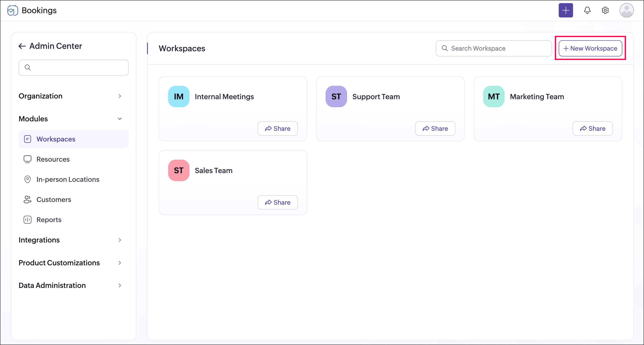Expand the Organization section
Image resolution: width=644 pixels, height=345 pixels.
[x=120, y=96]
